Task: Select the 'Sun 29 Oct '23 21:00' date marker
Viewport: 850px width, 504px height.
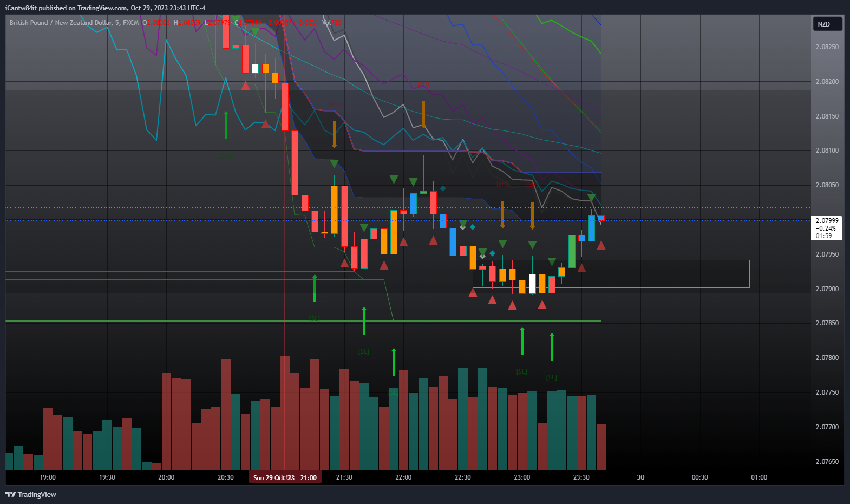Action: [x=285, y=477]
